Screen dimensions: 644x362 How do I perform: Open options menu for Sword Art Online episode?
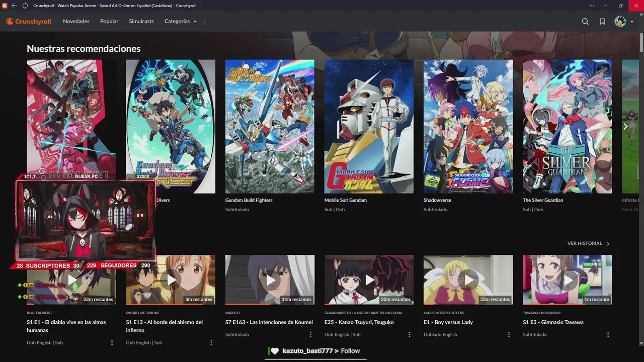click(x=211, y=342)
